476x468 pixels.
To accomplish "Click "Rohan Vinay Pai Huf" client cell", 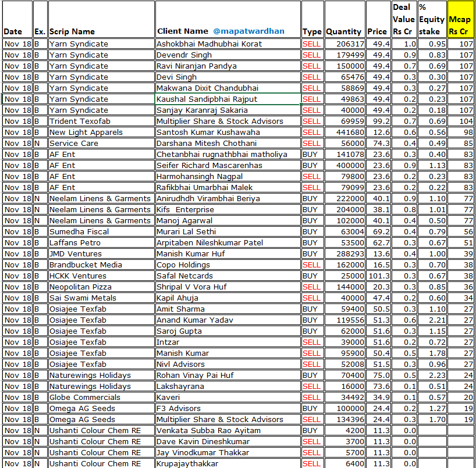I will click(x=228, y=375).
